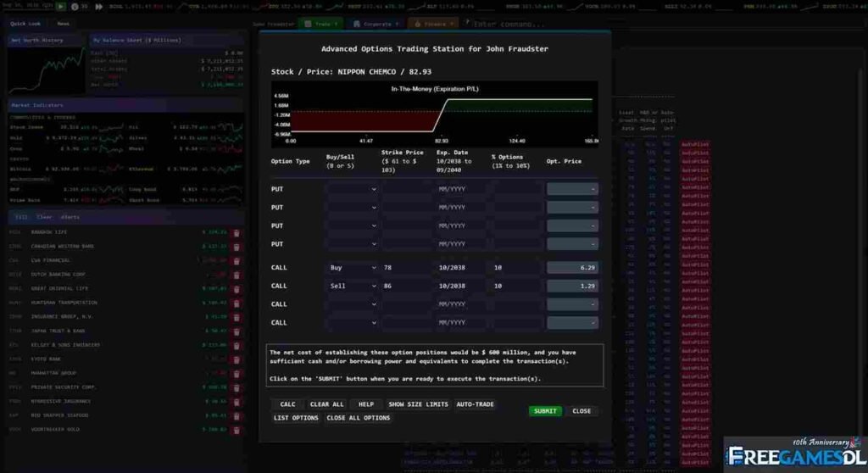Screen dimensions: 868x473
Task: Remove HUNTSMAN TRANSPORTATION with trash icon
Action: [236, 303]
